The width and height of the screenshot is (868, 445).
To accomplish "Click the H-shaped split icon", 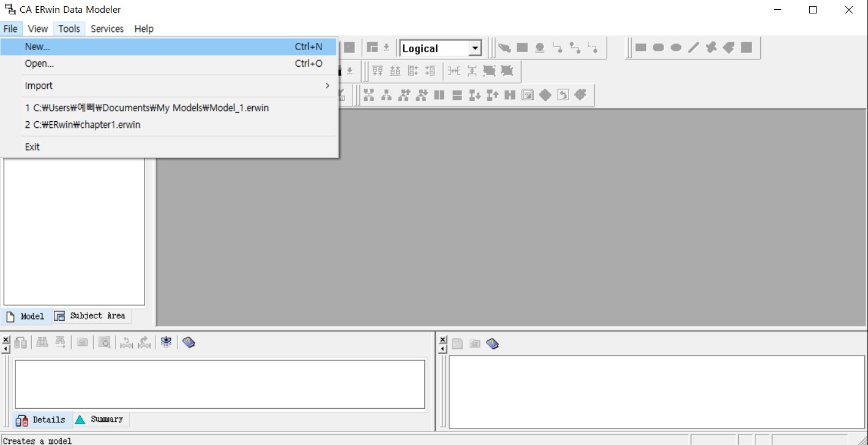I will 510,95.
